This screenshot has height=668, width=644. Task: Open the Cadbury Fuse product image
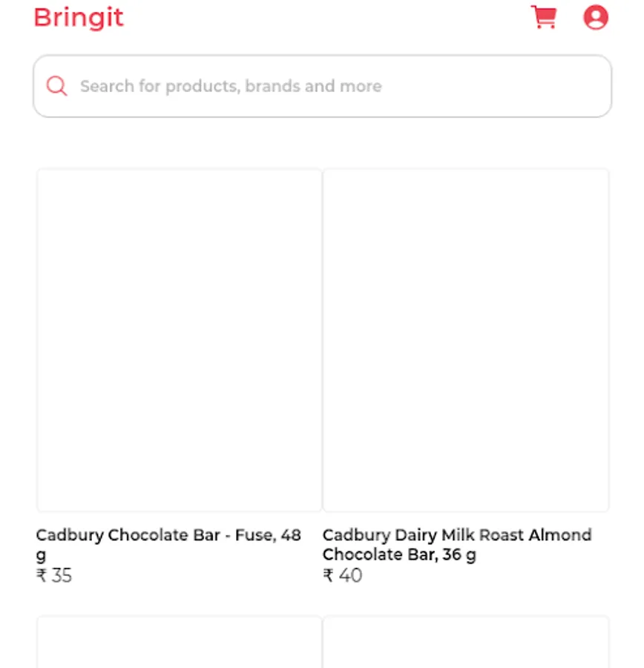(180, 340)
